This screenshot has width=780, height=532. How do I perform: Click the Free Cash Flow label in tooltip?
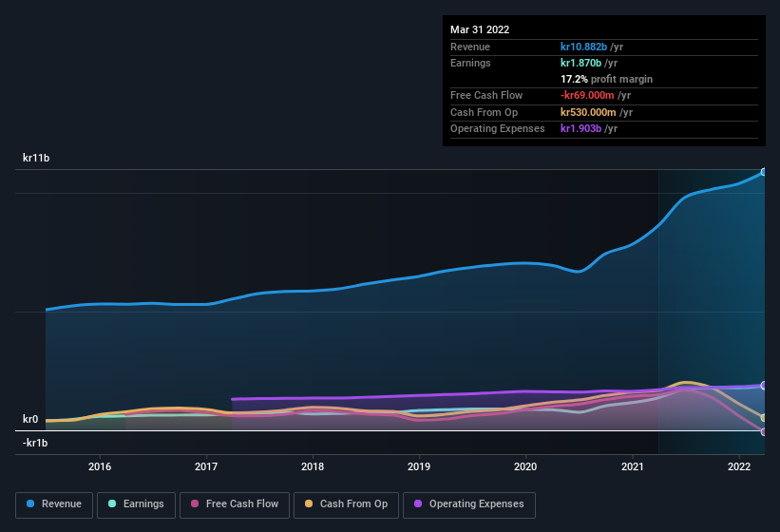point(486,95)
